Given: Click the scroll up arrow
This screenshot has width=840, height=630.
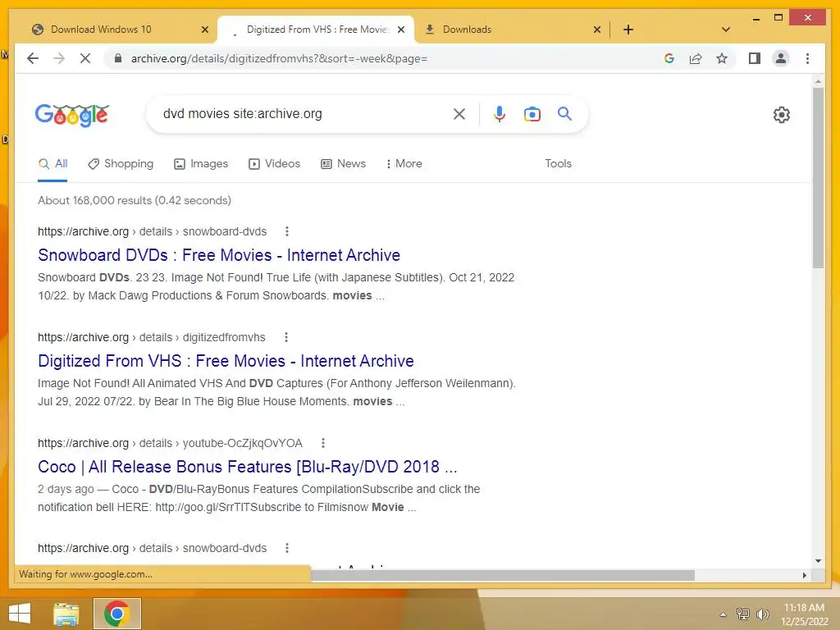Looking at the screenshot, I should (x=818, y=81).
